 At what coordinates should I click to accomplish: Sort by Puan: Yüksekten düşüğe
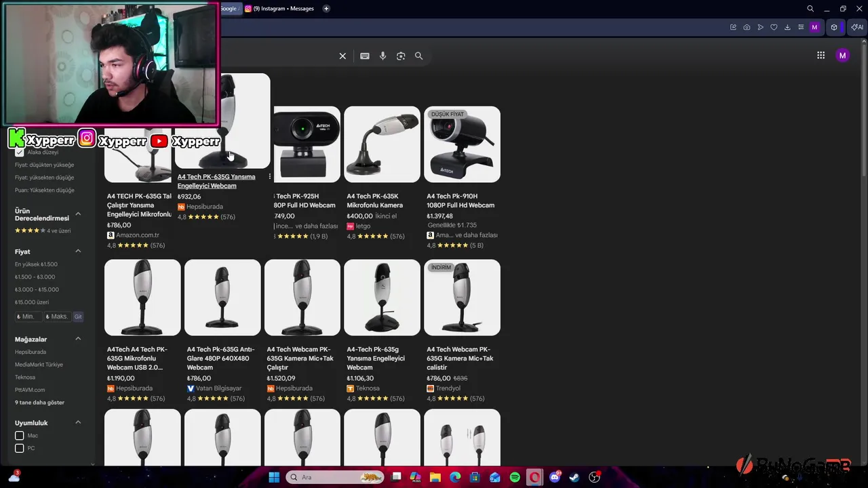pos(45,190)
